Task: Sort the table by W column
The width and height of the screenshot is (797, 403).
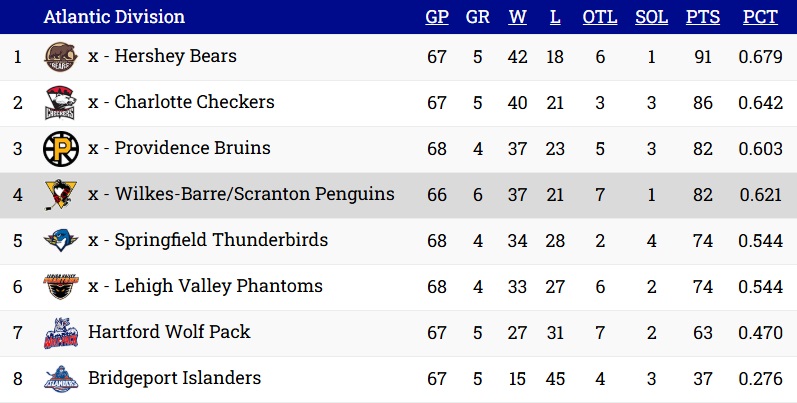Action: 517,17
